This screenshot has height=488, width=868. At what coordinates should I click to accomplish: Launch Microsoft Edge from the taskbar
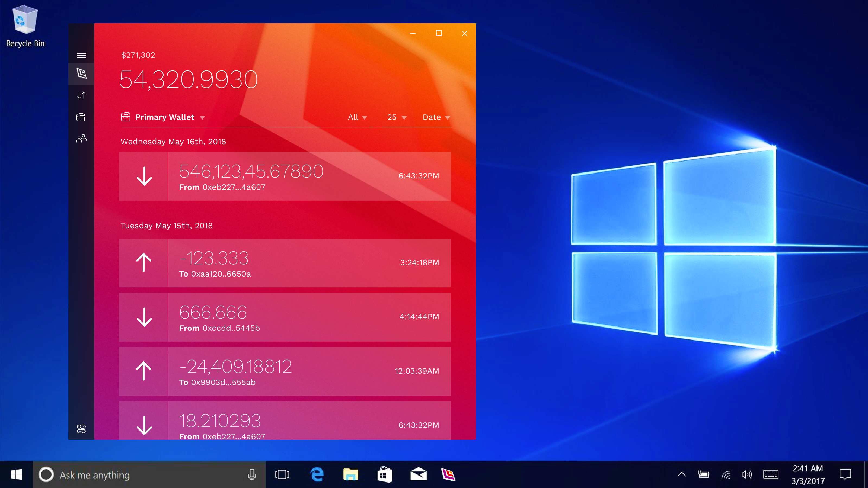pos(317,474)
